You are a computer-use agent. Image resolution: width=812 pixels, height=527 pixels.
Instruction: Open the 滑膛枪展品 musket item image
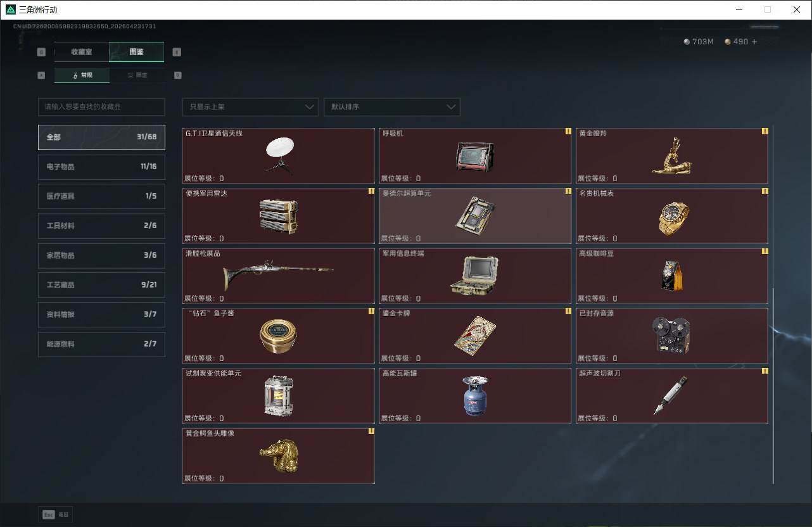pyautogui.click(x=278, y=275)
